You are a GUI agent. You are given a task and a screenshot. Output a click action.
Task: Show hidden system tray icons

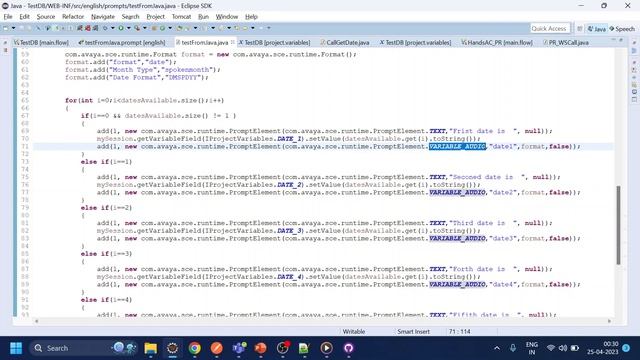tap(497, 348)
